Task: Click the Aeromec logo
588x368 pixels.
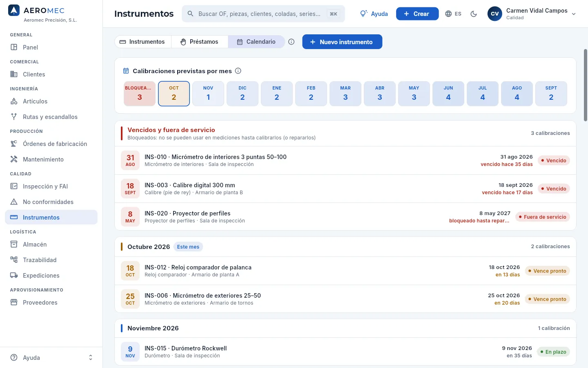Action: 14,10
